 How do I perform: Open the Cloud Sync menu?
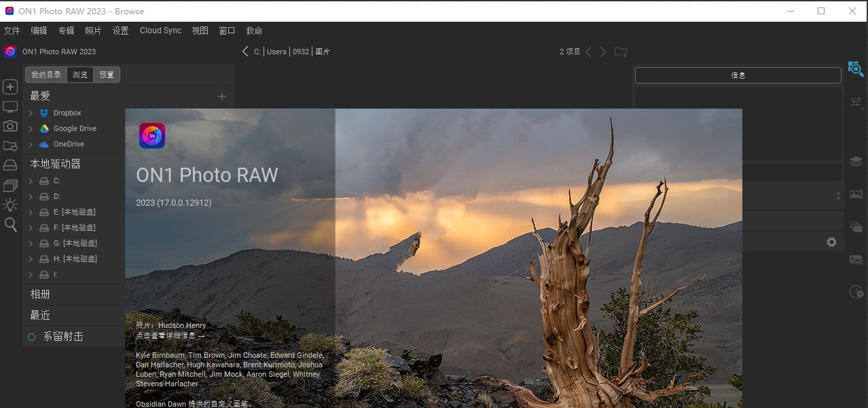point(160,31)
